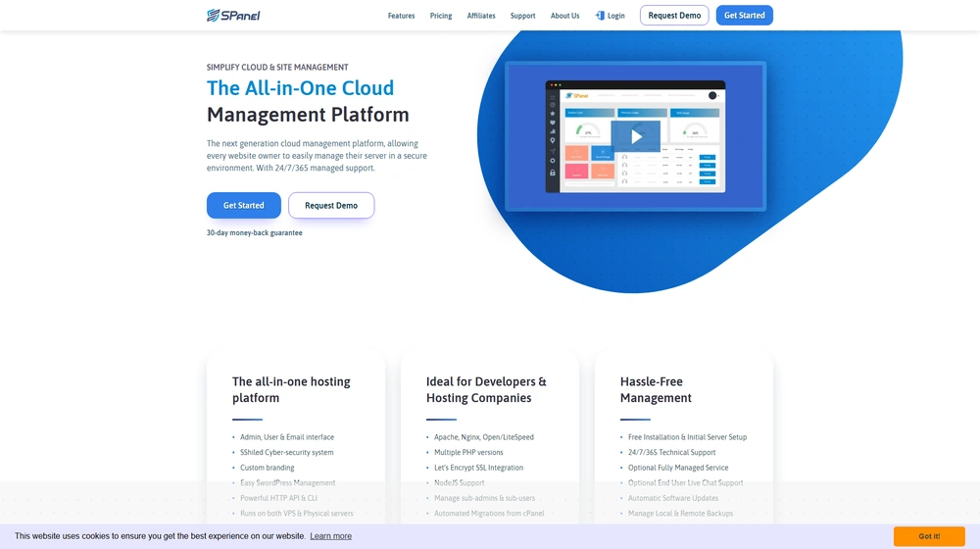Viewport: 980px width, 549px height.
Task: Select Support in the navigation bar
Action: tap(522, 16)
